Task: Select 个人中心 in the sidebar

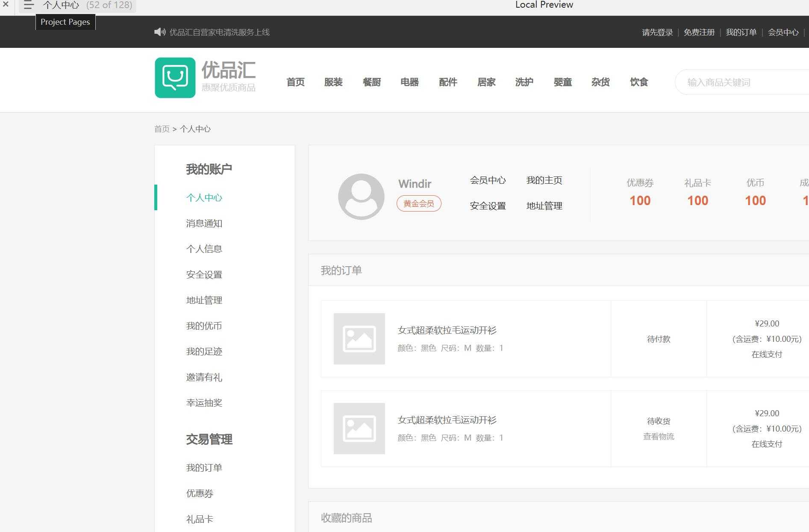Action: pyautogui.click(x=204, y=198)
